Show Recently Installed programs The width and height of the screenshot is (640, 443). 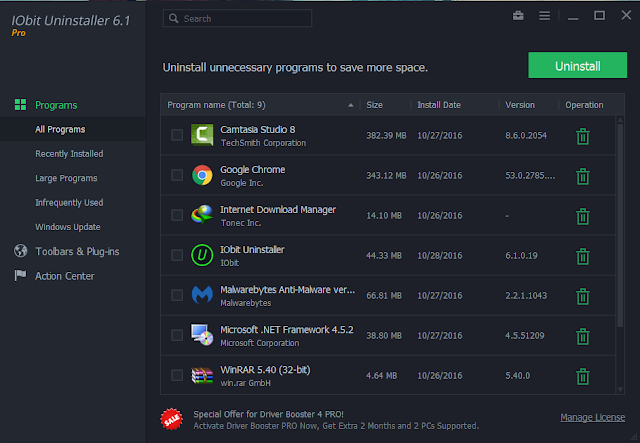point(69,154)
